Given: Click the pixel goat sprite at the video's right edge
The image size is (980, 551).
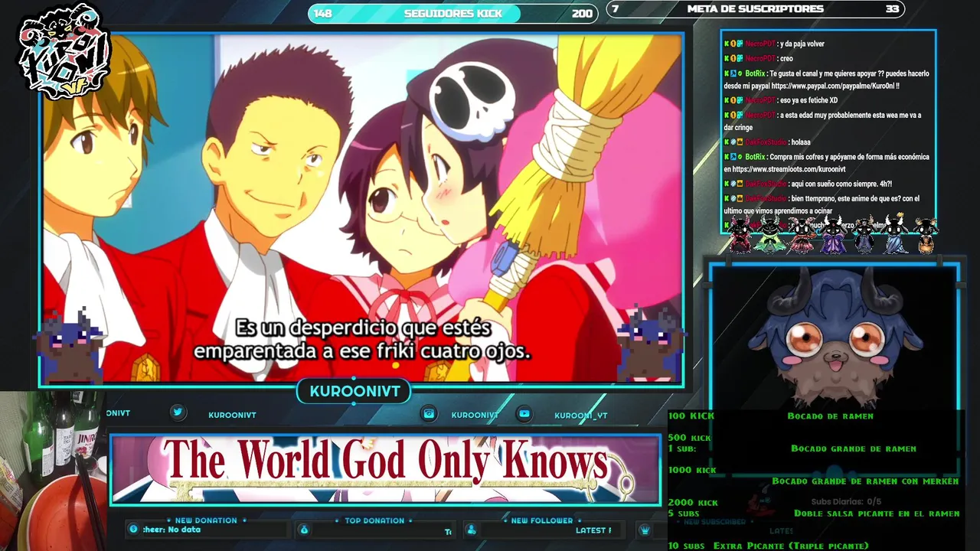Looking at the screenshot, I should 648,347.
